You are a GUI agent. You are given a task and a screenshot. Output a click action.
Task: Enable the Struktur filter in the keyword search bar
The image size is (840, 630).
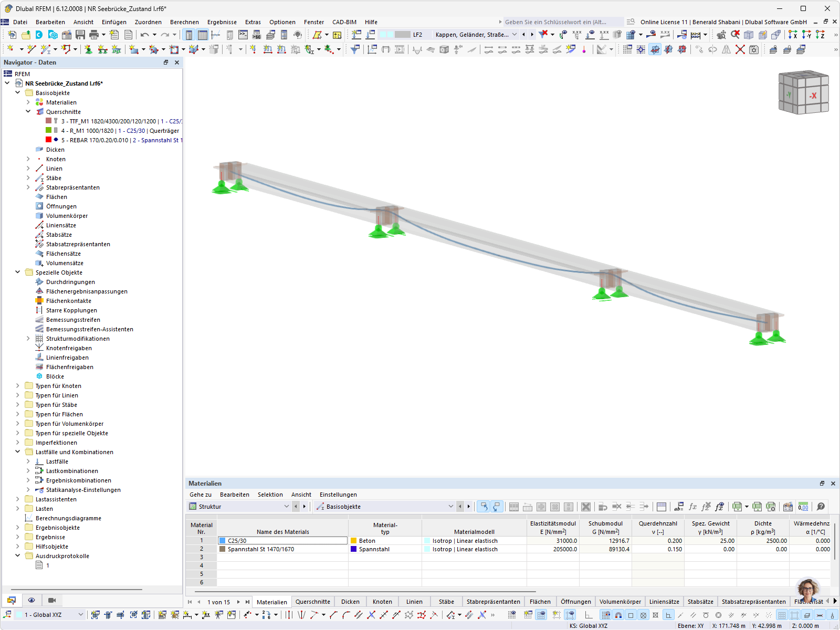click(x=239, y=506)
